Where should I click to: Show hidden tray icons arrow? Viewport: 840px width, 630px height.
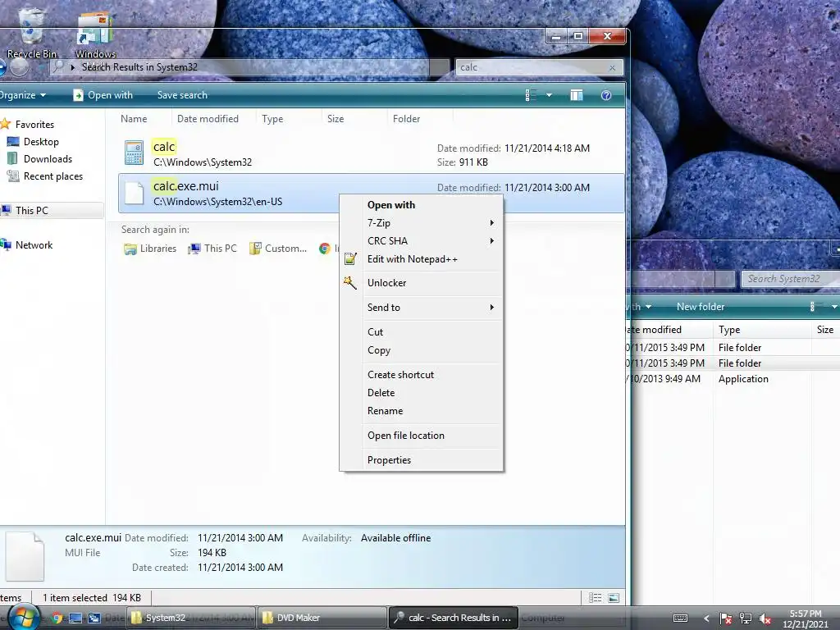(706, 619)
